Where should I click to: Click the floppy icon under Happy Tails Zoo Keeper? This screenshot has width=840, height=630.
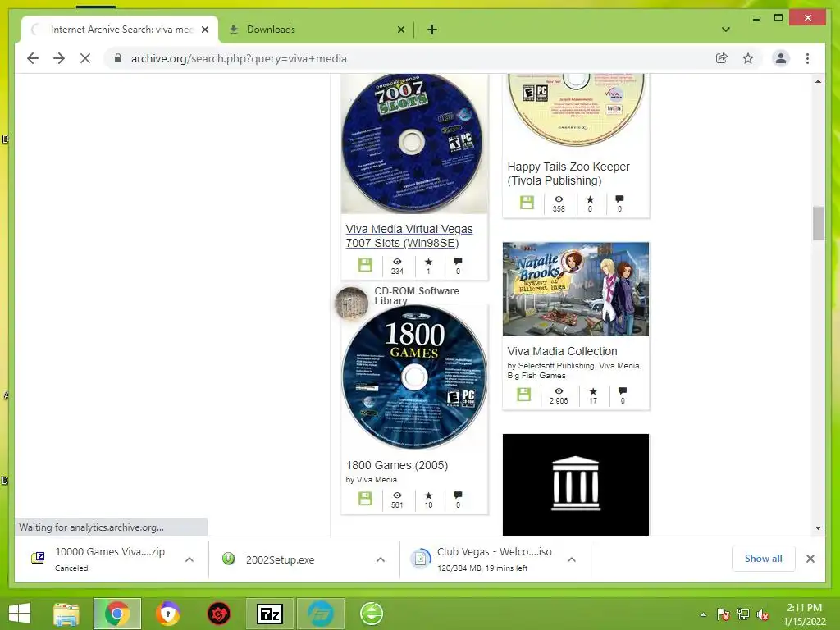[x=527, y=202]
